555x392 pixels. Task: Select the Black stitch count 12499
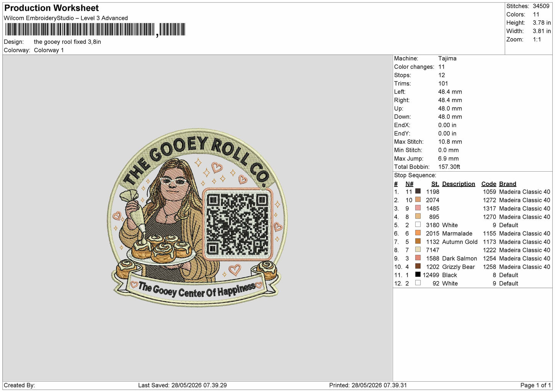[431, 275]
